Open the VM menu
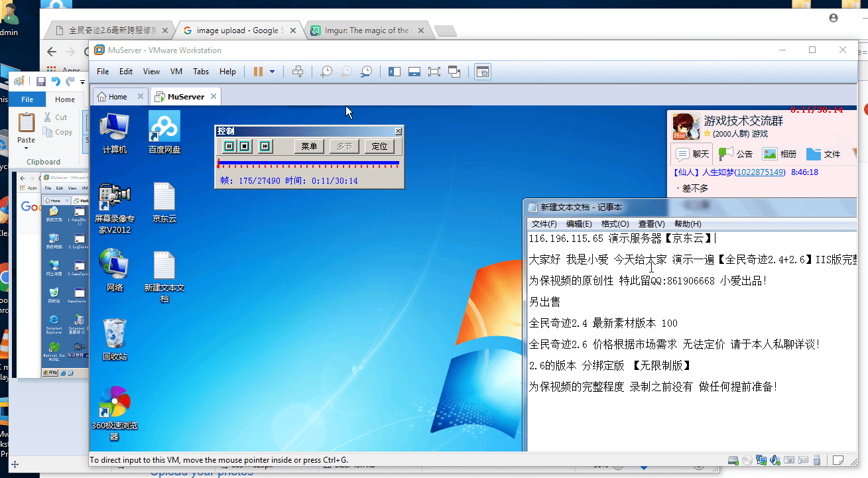 (x=176, y=72)
